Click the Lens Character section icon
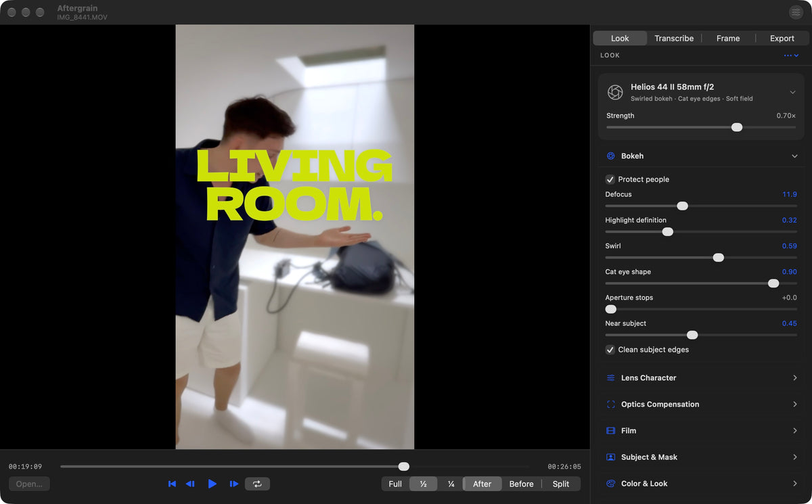This screenshot has height=504, width=812. coord(610,378)
